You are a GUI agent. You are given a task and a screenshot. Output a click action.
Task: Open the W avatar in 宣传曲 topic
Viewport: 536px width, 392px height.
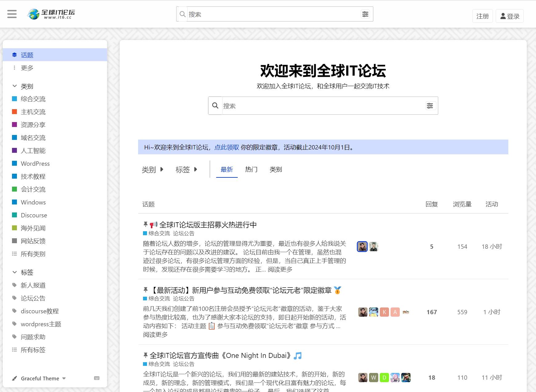point(374,378)
